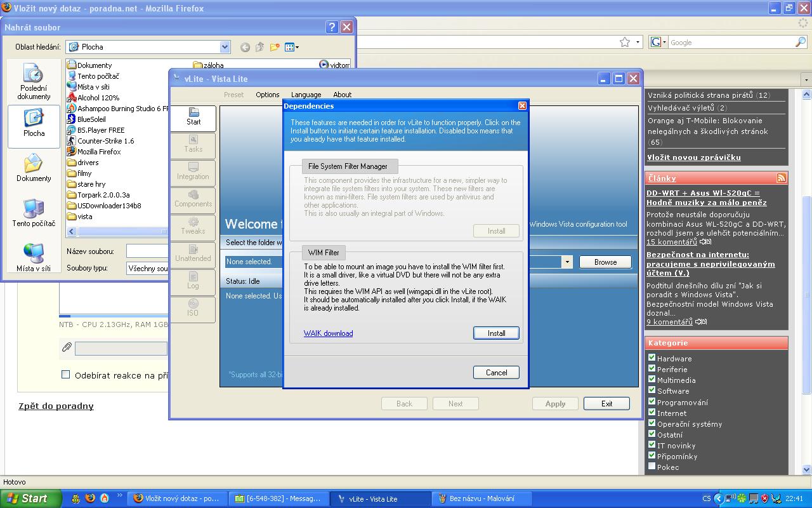Focus the Google search box in Firefox
This screenshot has width=812, height=508.
click(731, 42)
